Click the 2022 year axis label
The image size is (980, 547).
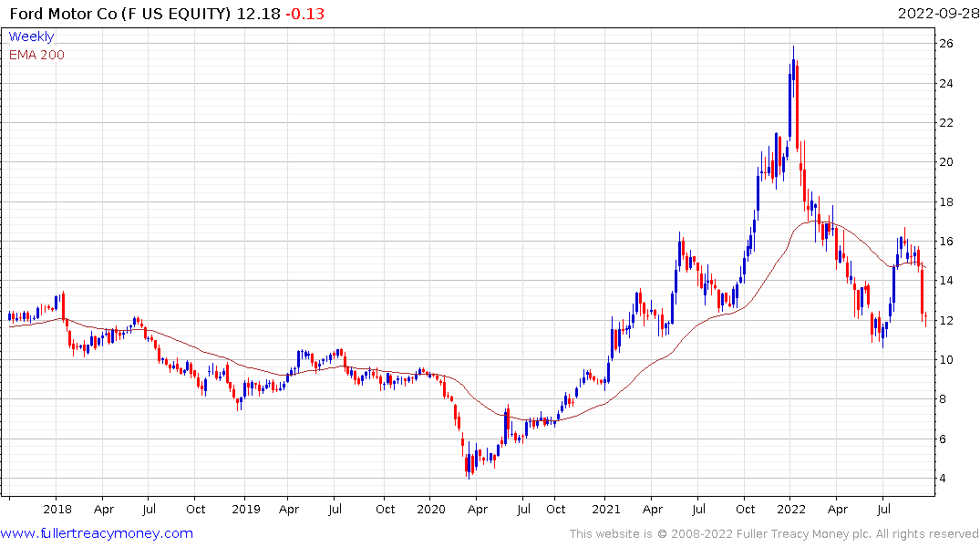pos(790,510)
